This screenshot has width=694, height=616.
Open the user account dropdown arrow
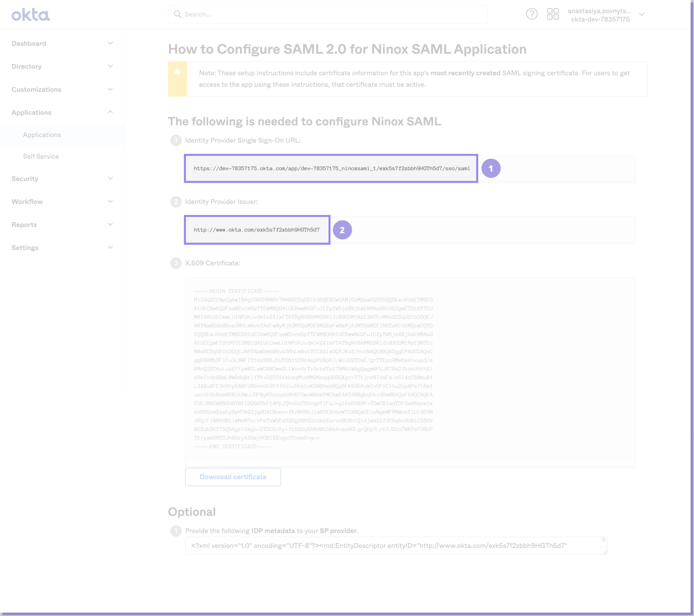642,15
